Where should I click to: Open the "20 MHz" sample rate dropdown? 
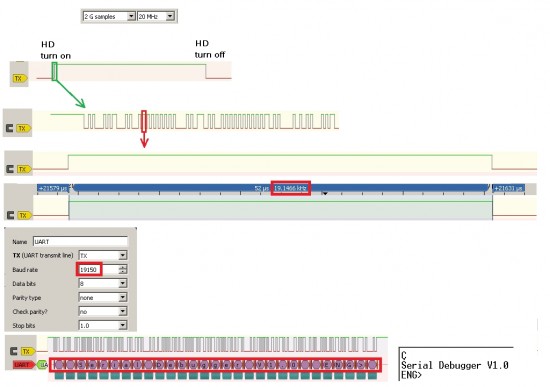156,16
